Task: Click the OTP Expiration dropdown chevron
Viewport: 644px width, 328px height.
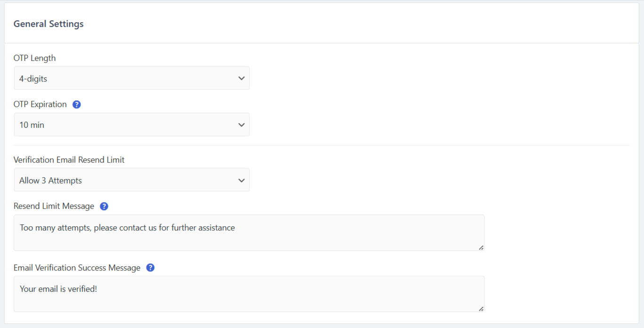Action: tap(241, 124)
